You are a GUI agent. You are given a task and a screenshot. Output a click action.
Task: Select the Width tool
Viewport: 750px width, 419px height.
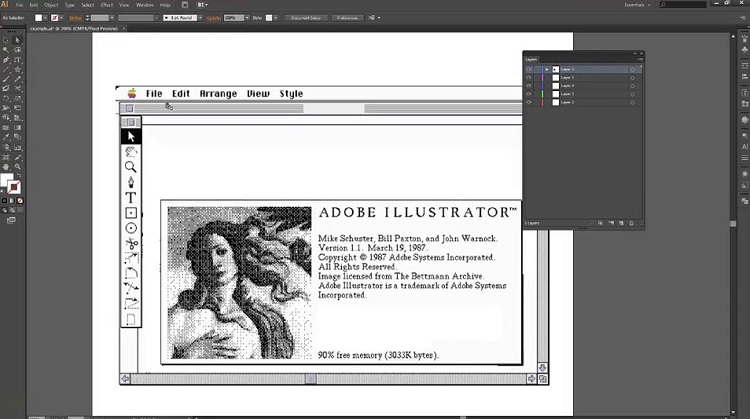coord(6,108)
